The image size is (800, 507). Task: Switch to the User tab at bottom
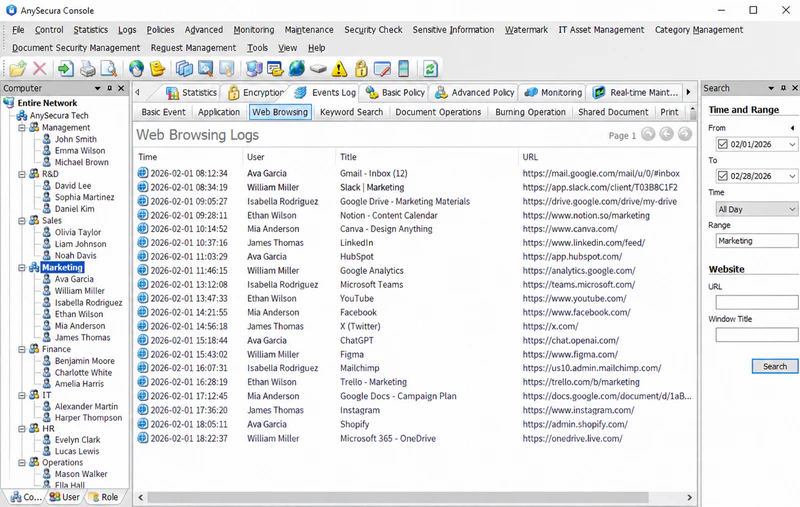click(x=65, y=497)
